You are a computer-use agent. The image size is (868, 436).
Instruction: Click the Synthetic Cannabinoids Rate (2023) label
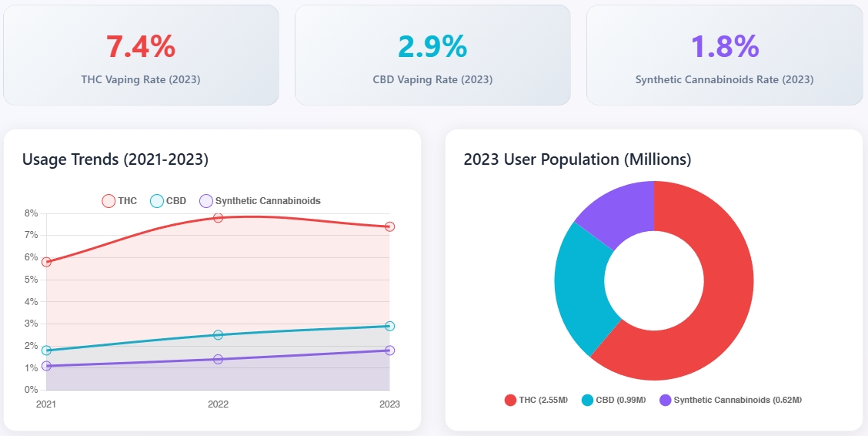(x=725, y=79)
